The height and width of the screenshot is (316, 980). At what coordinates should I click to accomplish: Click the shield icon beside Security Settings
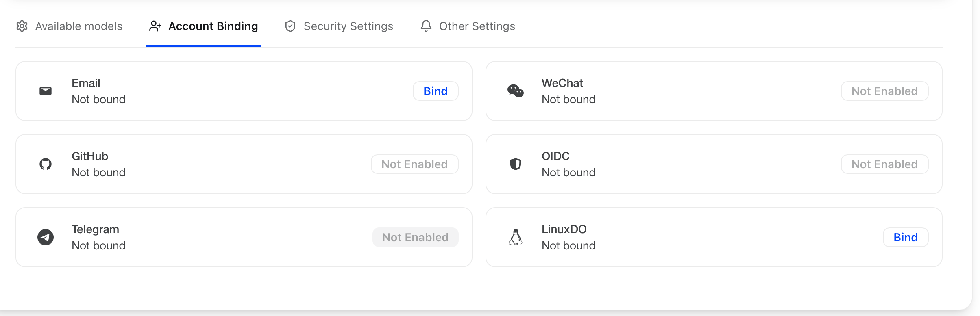click(x=290, y=26)
